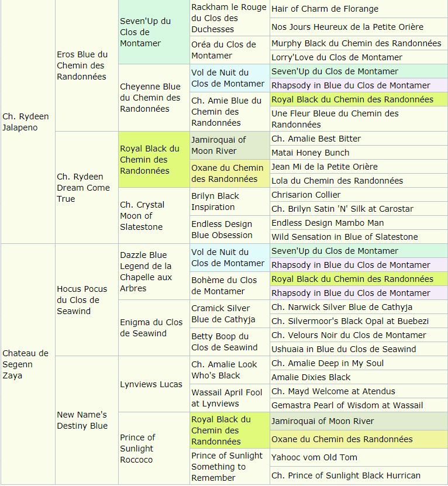The image size is (448, 486).
Task: Select Une Fleur Bleue du Chemin des Randonnées
Action: coord(359,119)
